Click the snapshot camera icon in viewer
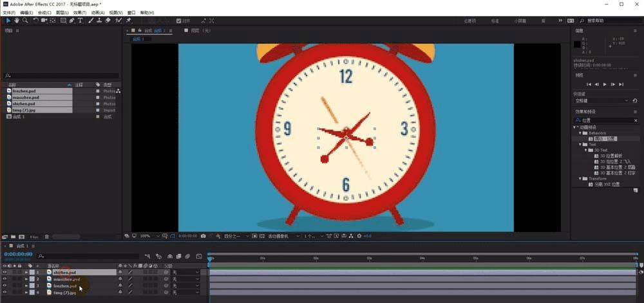644x303 pixels. point(204,236)
